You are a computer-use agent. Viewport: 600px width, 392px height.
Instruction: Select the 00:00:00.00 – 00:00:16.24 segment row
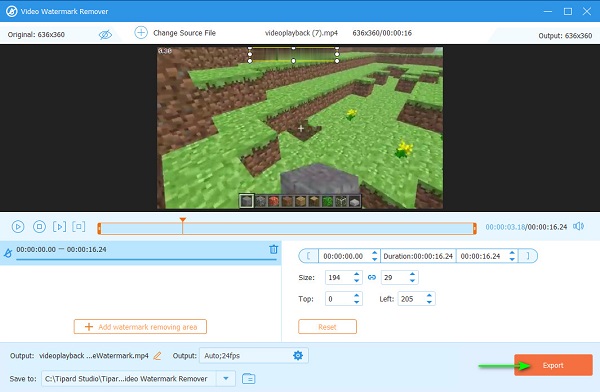[x=140, y=253]
